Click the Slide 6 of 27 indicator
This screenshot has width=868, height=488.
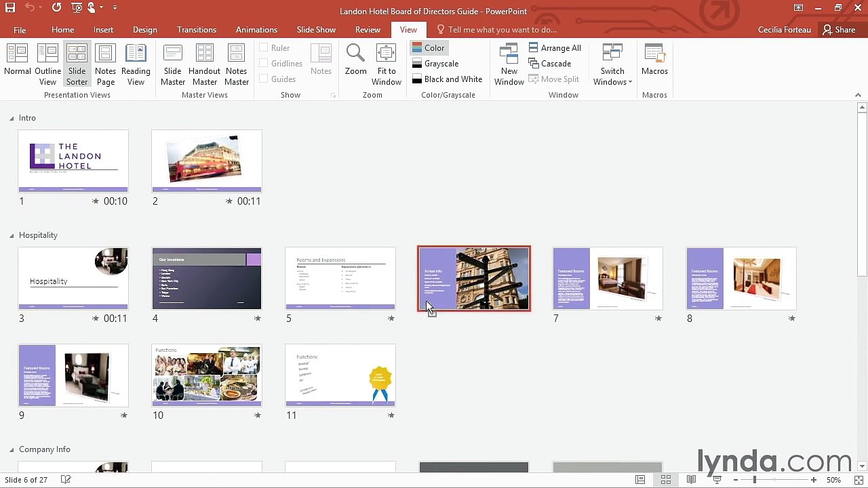pos(26,480)
